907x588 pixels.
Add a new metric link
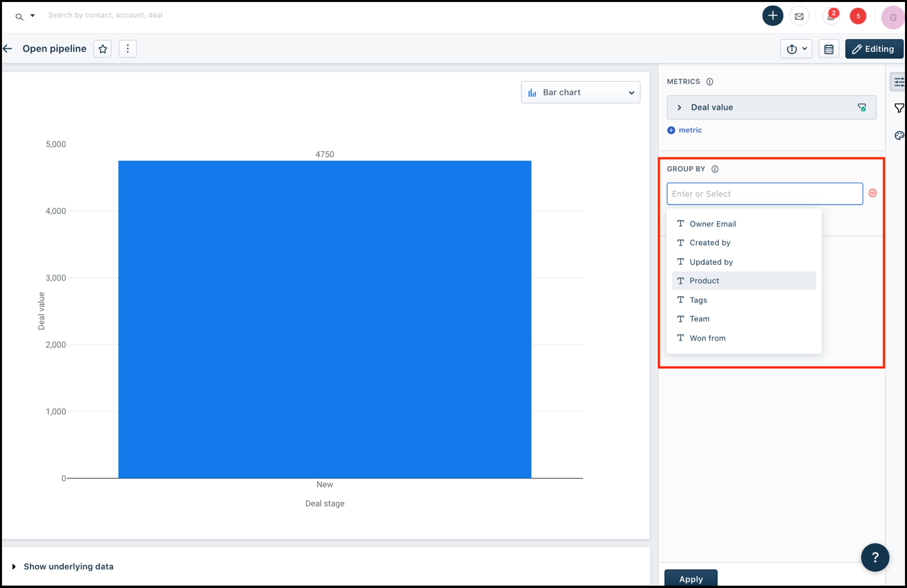coord(684,130)
